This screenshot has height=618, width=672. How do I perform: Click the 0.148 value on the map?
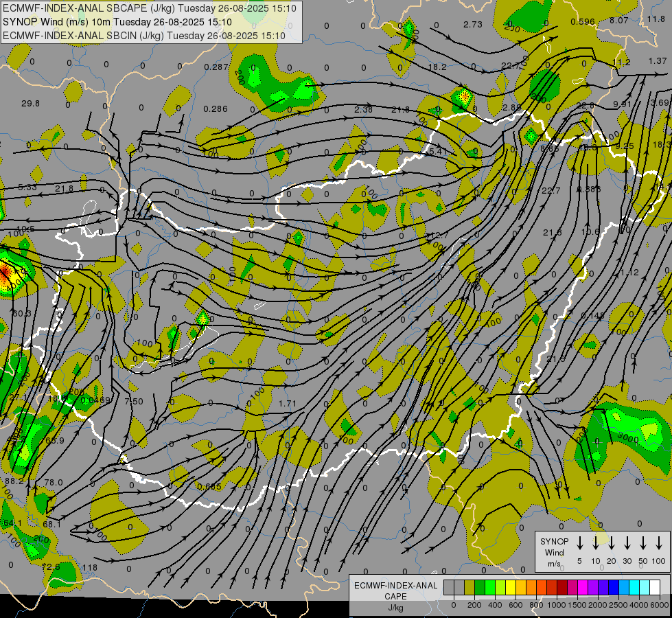point(592,315)
